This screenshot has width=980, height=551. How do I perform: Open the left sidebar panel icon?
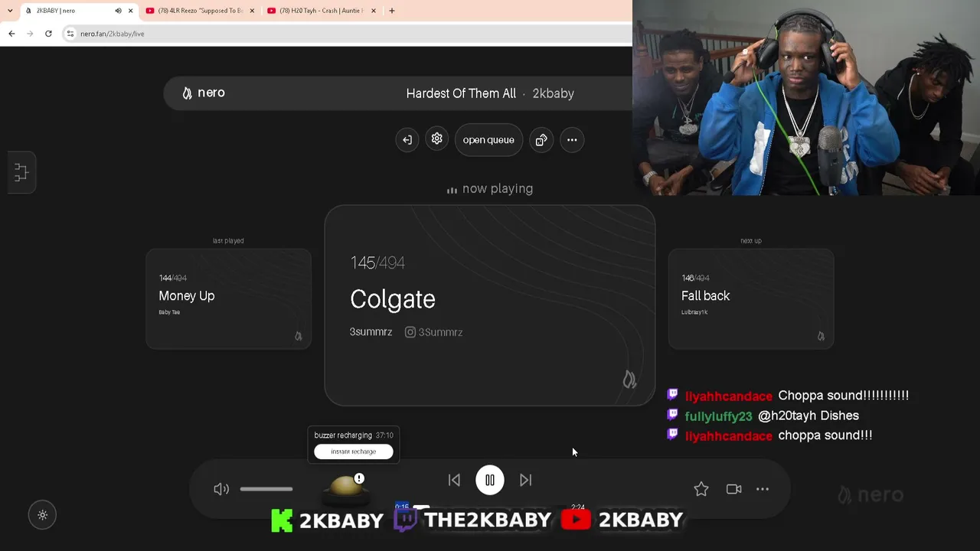(x=21, y=173)
